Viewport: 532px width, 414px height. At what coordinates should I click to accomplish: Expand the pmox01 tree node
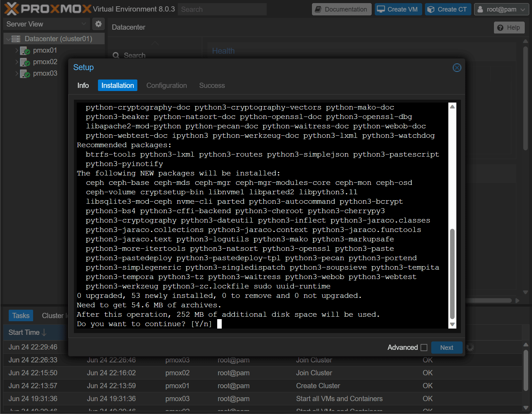pyautogui.click(x=16, y=51)
